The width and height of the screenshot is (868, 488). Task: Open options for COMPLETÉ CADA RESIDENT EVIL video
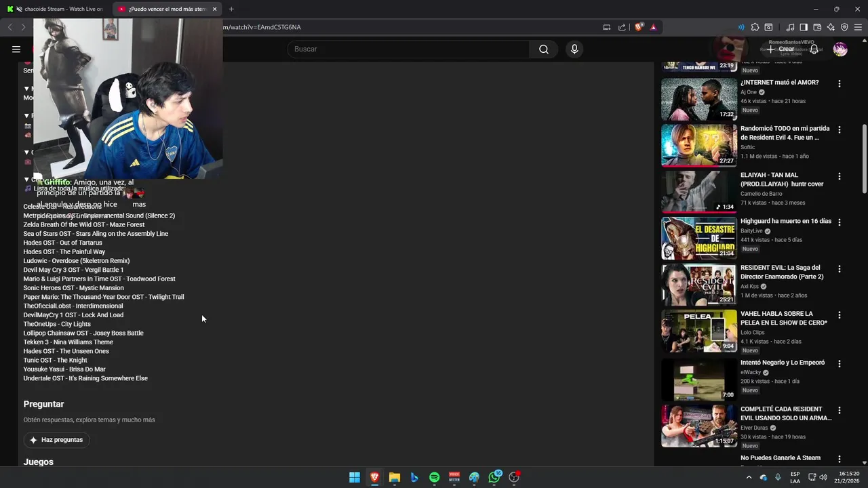tap(840, 410)
